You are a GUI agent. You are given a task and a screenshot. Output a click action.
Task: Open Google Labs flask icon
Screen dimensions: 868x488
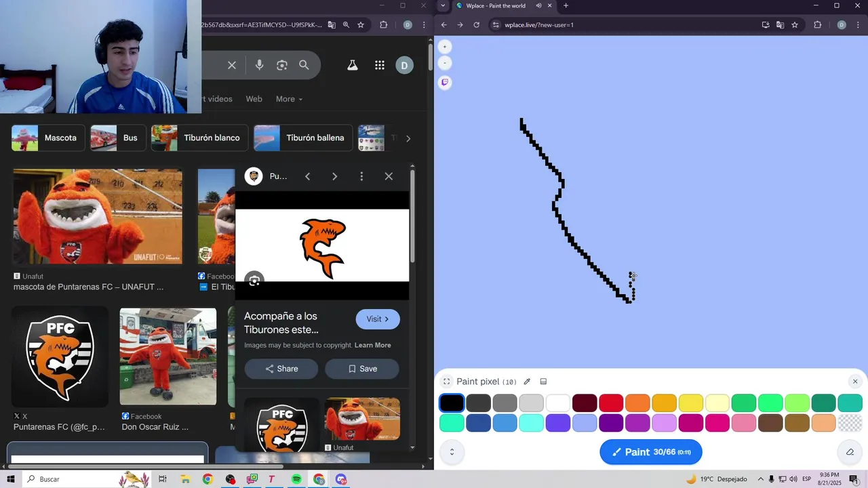pos(352,65)
